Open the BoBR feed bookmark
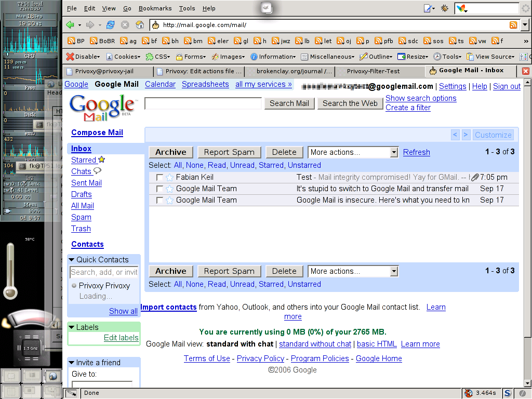 [x=102, y=41]
